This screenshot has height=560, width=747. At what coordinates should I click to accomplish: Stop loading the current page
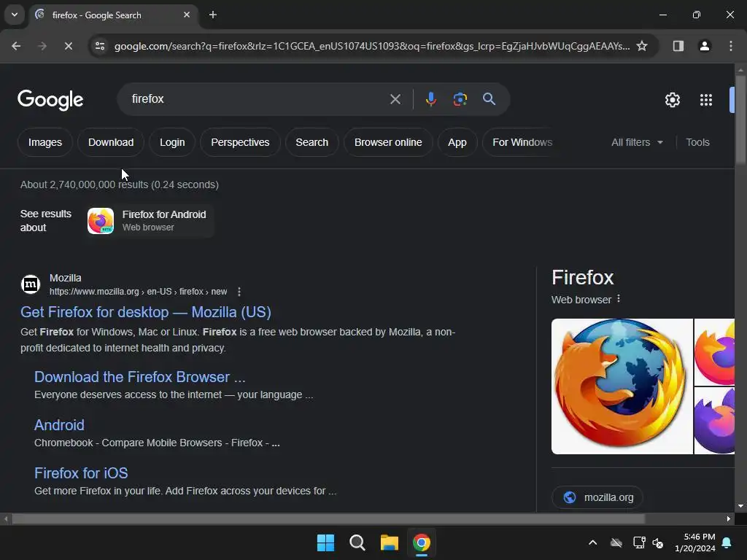point(68,46)
